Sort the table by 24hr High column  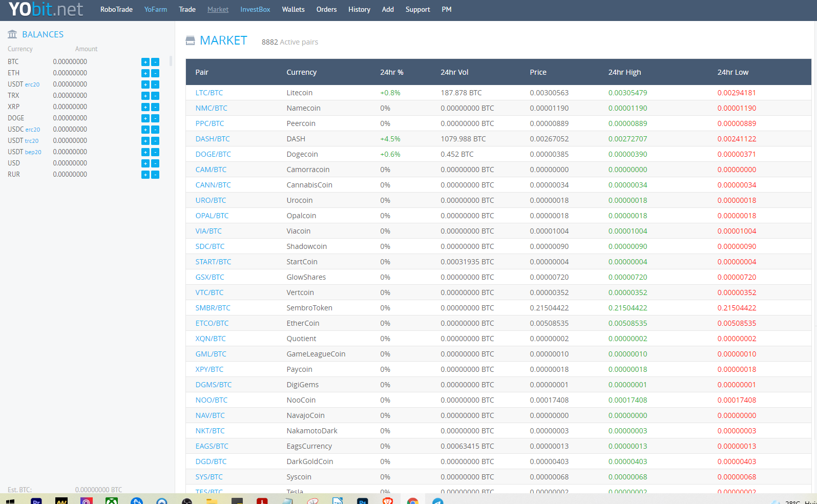tap(624, 72)
